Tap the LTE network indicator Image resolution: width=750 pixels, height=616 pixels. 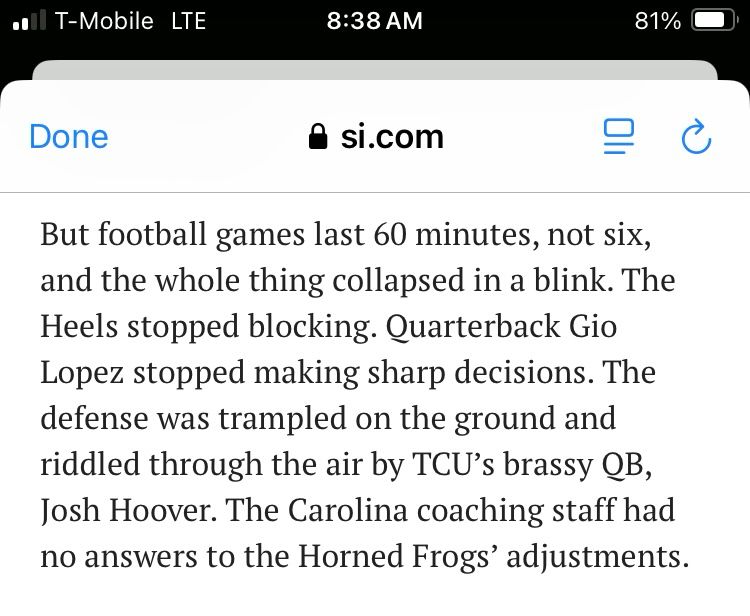[x=188, y=21]
